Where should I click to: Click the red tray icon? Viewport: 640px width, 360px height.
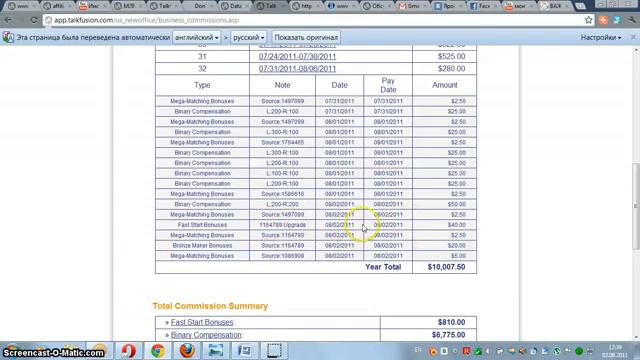(467, 351)
